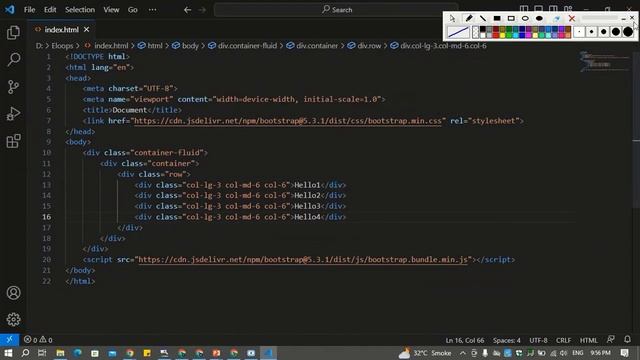
Task: Open Microsoft Edge from the taskbar
Action: point(77,353)
